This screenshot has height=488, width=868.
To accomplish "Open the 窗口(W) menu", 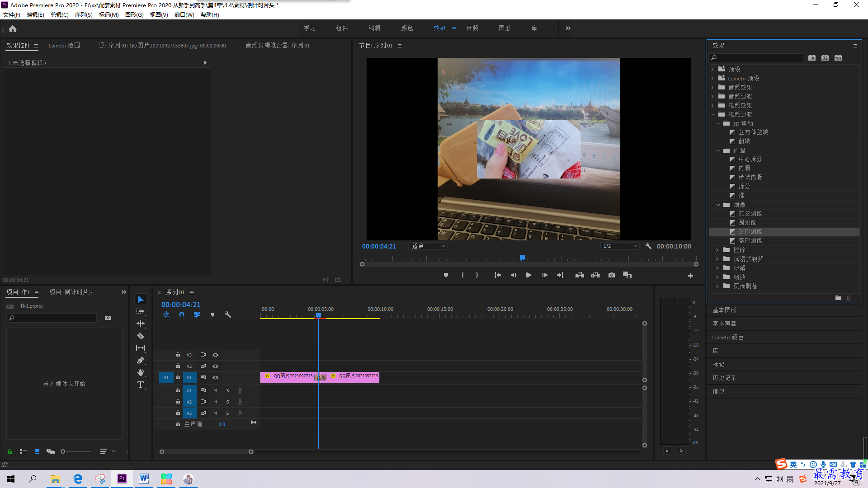I will [x=184, y=15].
